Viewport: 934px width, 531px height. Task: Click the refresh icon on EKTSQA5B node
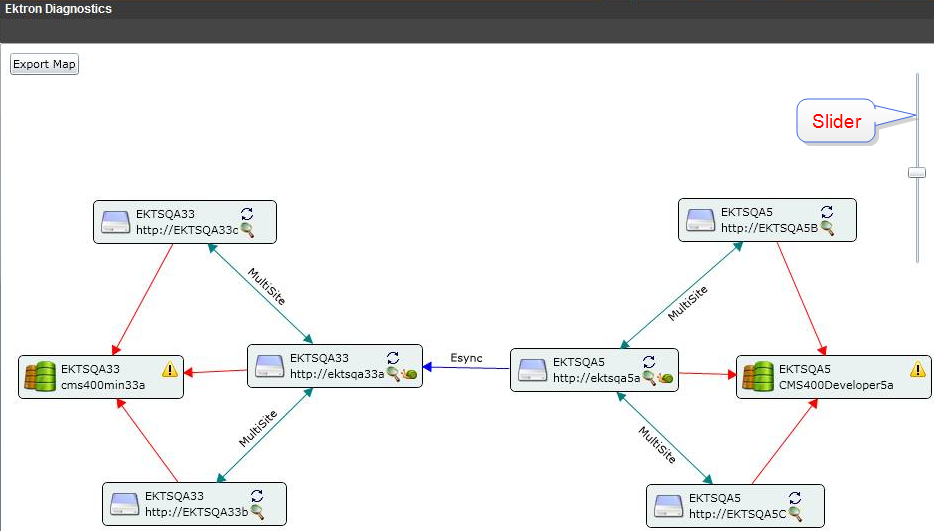pos(827,212)
